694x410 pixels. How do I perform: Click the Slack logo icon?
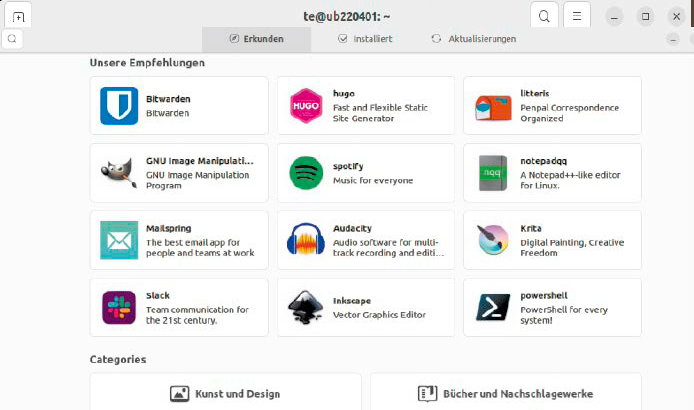click(x=119, y=308)
